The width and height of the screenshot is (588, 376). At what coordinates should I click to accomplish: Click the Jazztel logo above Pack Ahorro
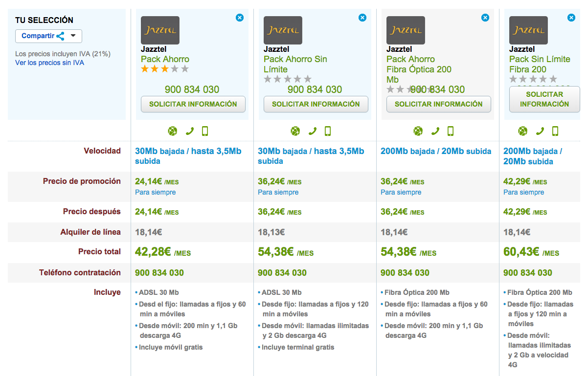pos(160,30)
